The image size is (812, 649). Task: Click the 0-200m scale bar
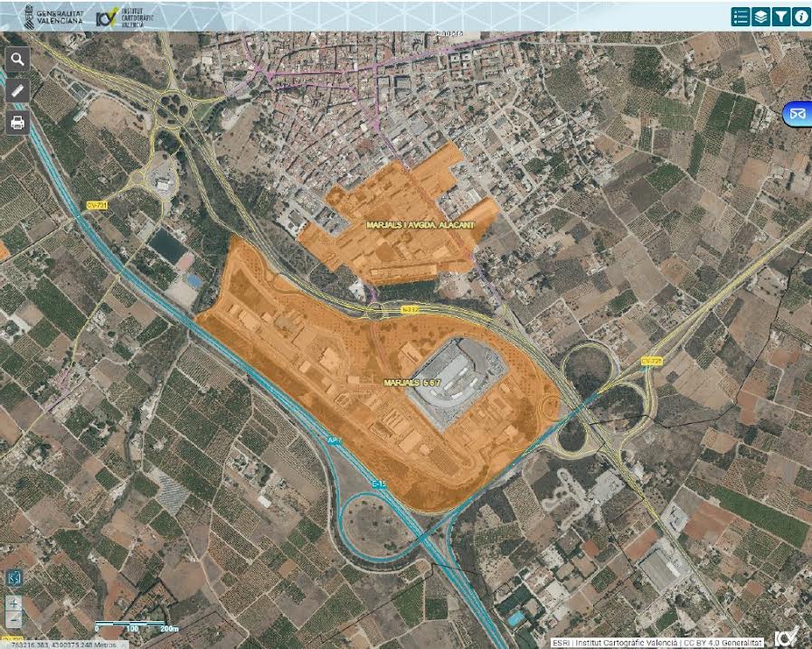click(137, 627)
